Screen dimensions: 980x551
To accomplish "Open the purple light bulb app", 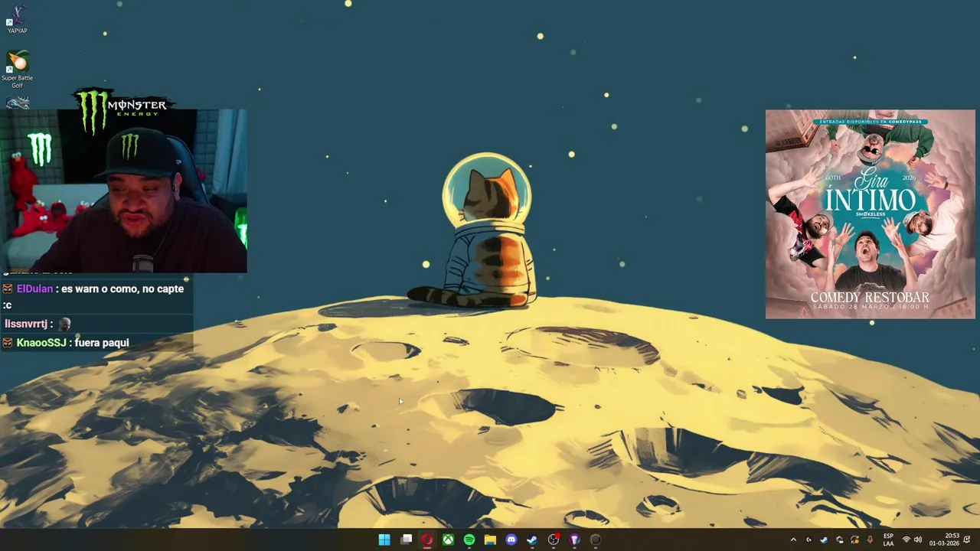I will click(575, 540).
